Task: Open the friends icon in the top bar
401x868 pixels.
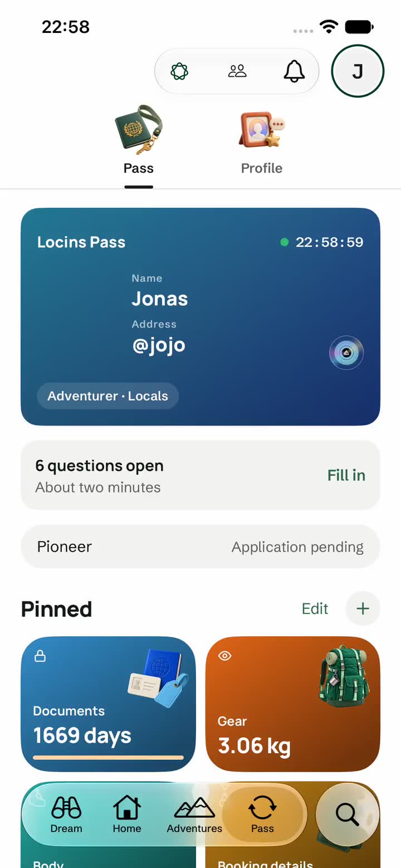Action: pos(237,71)
